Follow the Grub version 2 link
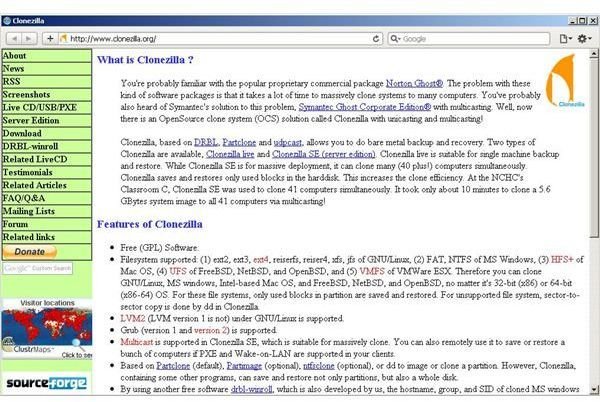Screen dimensions: 600x402 pos(211,330)
